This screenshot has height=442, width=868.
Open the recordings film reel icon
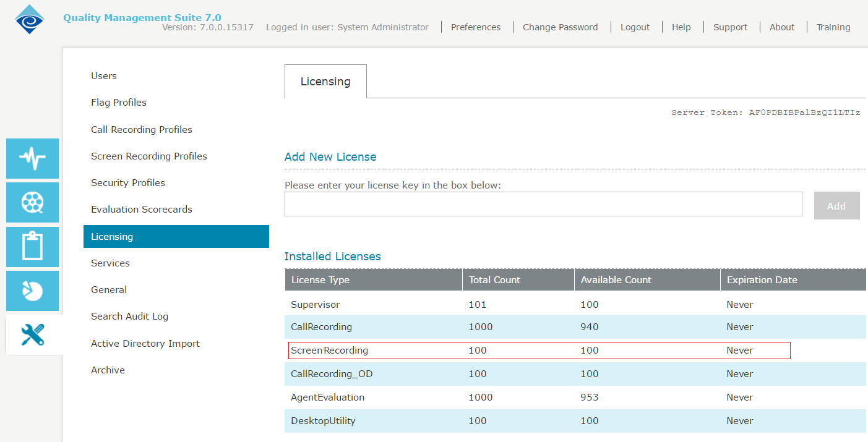pyautogui.click(x=32, y=202)
